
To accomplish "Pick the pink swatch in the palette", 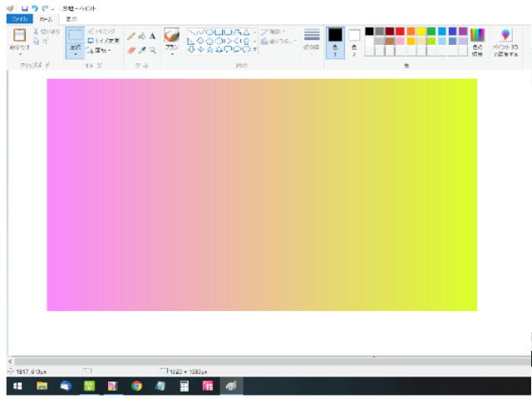I will pos(401,41).
